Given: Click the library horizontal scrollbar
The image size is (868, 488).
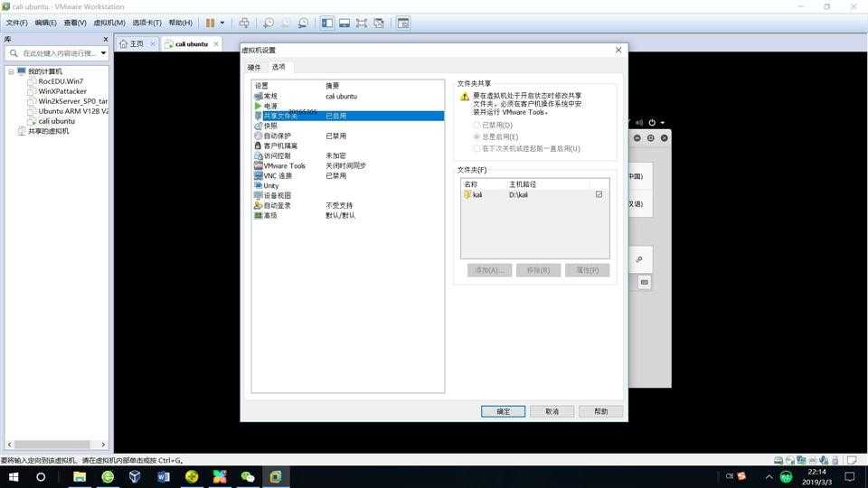Looking at the screenshot, I should coord(52,445).
